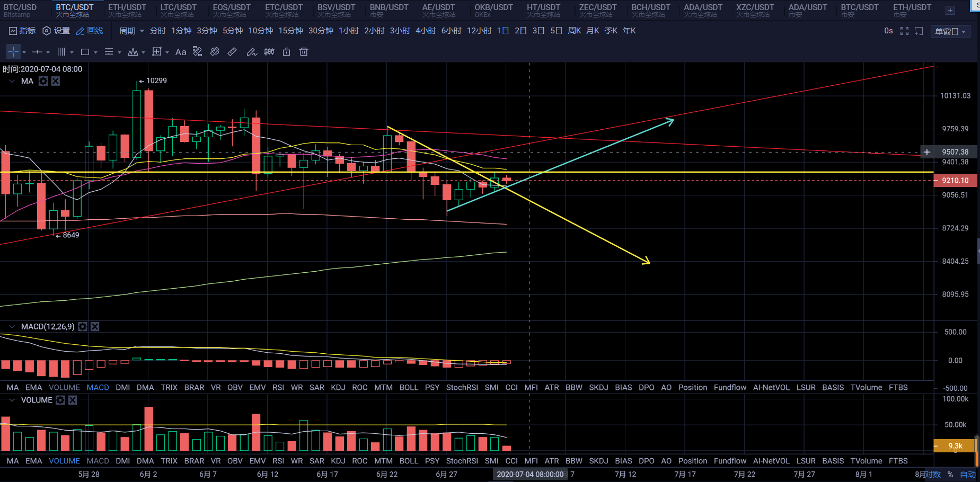This screenshot has width=980, height=482.
Task: Switch VOLUME panel to the OBV indicator
Action: coord(235,461)
